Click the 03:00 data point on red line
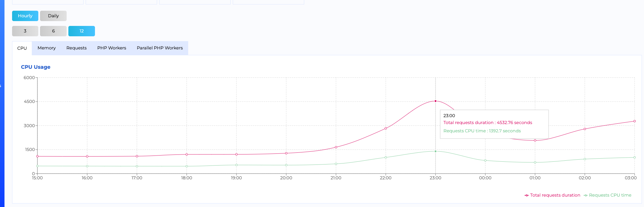This screenshot has height=207, width=644. 634,121
